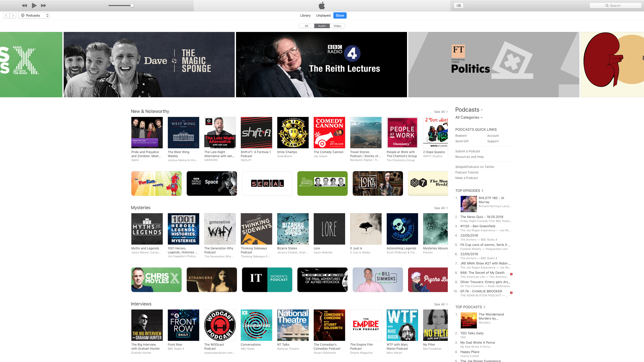This screenshot has height=362, width=644.
Task: Open WTF with Marc Maron artwork
Action: point(402,325)
